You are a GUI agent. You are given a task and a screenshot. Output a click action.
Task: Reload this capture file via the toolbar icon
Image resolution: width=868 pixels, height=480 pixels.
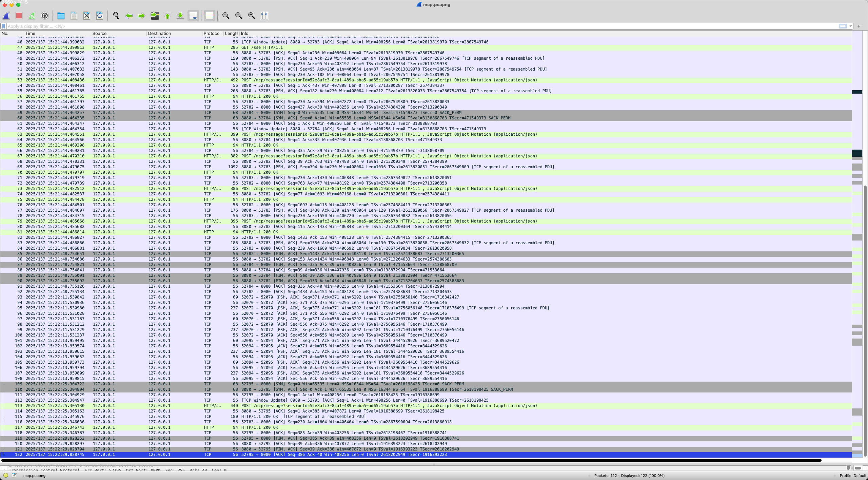point(100,16)
